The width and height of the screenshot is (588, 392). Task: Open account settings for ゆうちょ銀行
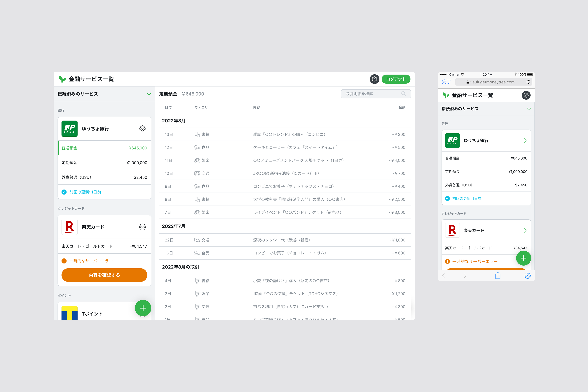[x=143, y=128]
